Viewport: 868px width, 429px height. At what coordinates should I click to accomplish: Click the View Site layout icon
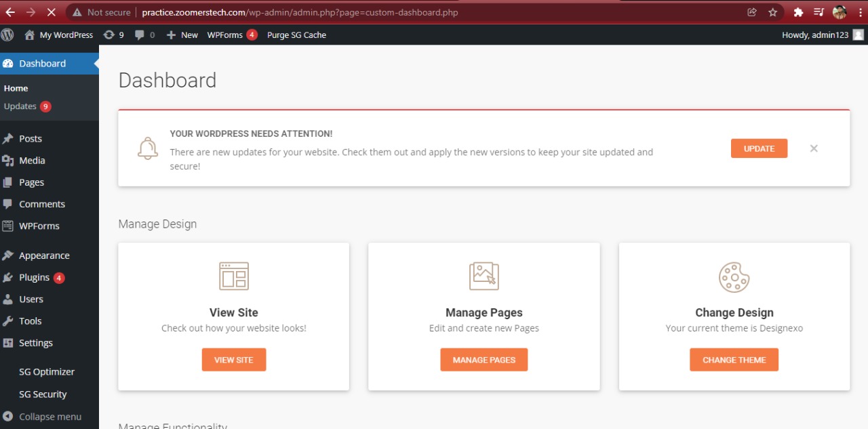click(234, 277)
